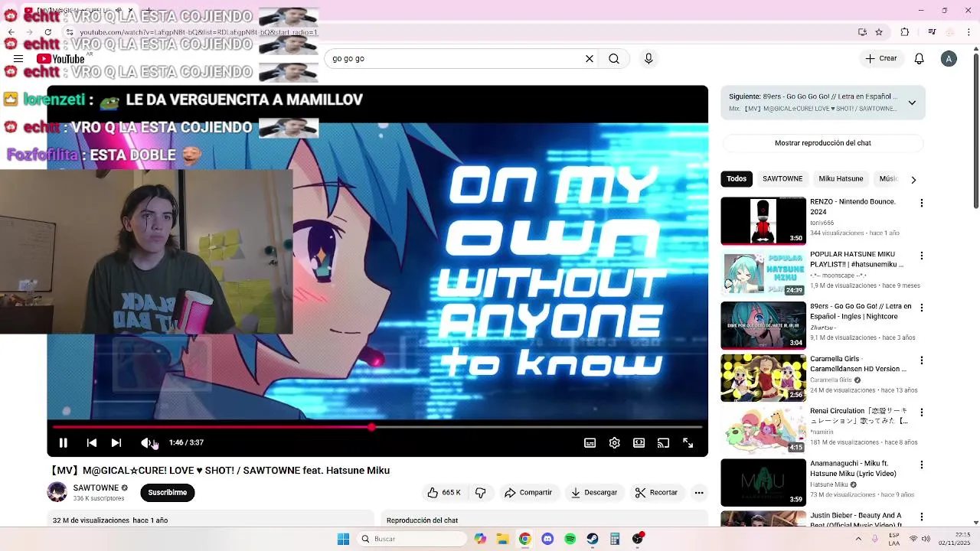Open OBS Studio from the taskbar
Screen dimensions: 980x551
(x=638, y=539)
